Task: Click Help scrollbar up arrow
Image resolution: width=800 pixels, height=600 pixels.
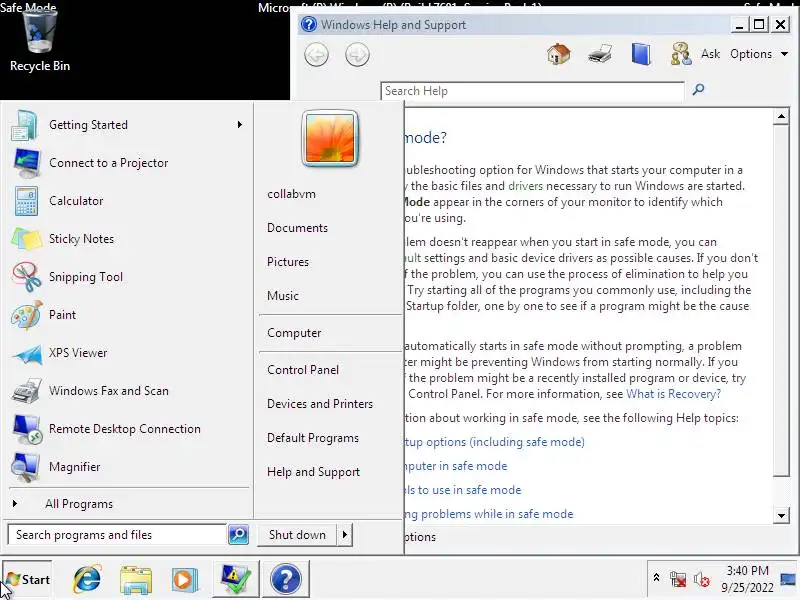Action: pos(781,116)
